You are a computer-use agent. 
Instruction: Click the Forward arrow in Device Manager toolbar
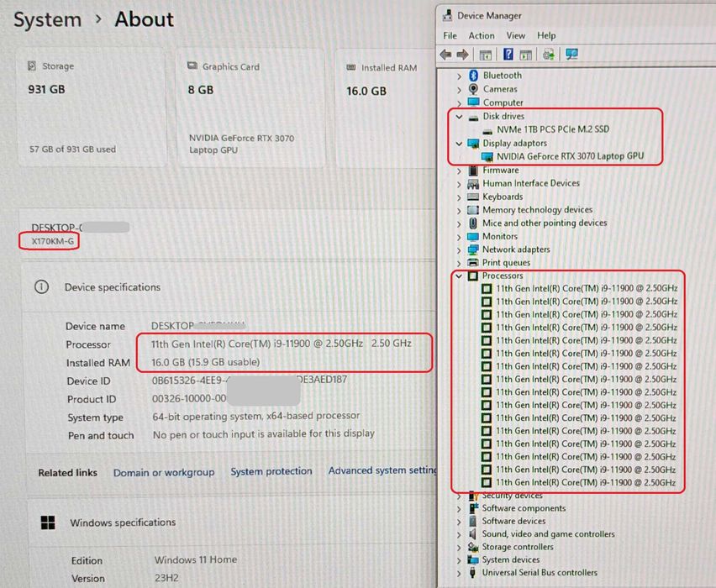462,55
